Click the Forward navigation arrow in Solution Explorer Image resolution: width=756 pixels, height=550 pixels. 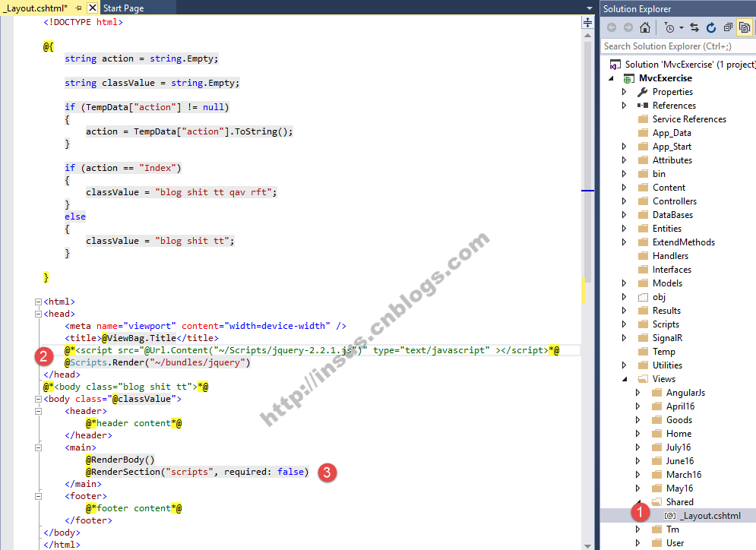pyautogui.click(x=628, y=27)
